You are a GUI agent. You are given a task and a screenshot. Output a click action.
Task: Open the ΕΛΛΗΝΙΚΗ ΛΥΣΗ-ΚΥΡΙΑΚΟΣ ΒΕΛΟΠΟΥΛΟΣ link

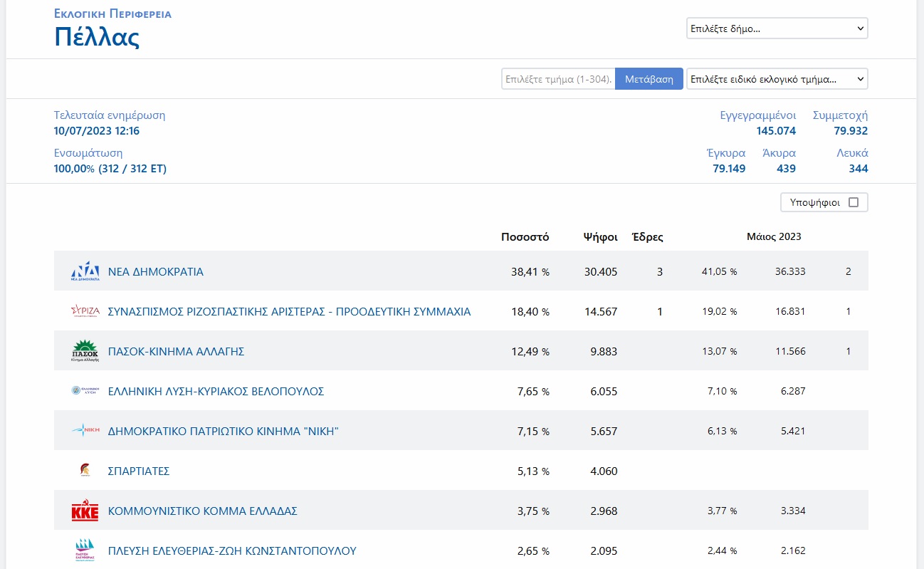coord(216,392)
